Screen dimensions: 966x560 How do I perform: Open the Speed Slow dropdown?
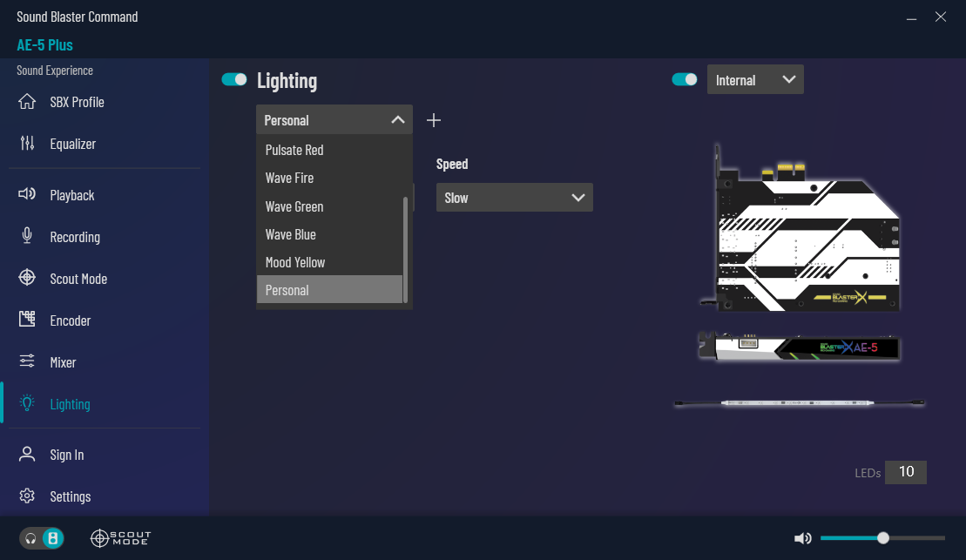(x=515, y=198)
